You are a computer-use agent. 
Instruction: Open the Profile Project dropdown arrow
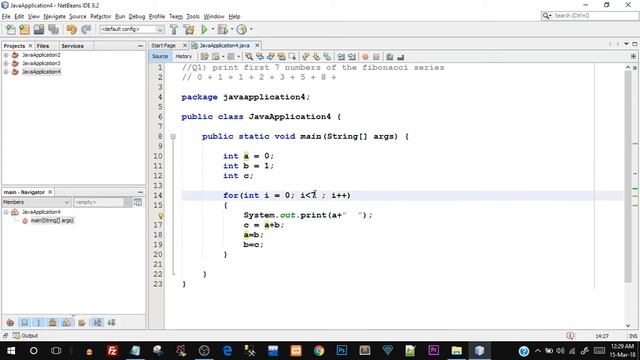click(x=251, y=29)
